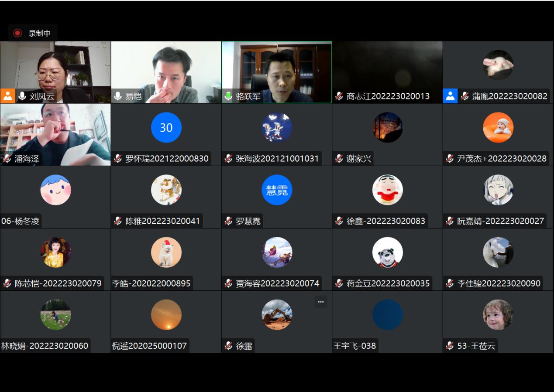Screen dimensions: 554x392
Task: Click the sunset avatar of 倪遥202025000107
Action: 166,314
